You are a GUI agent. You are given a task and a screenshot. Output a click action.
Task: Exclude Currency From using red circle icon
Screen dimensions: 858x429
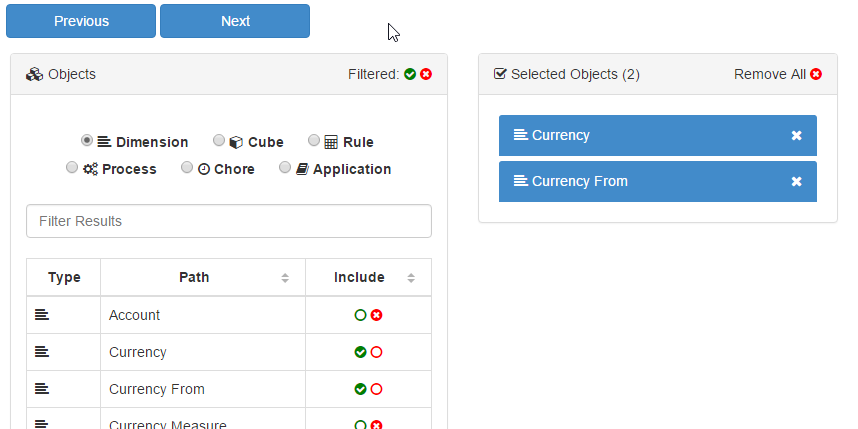pos(376,389)
